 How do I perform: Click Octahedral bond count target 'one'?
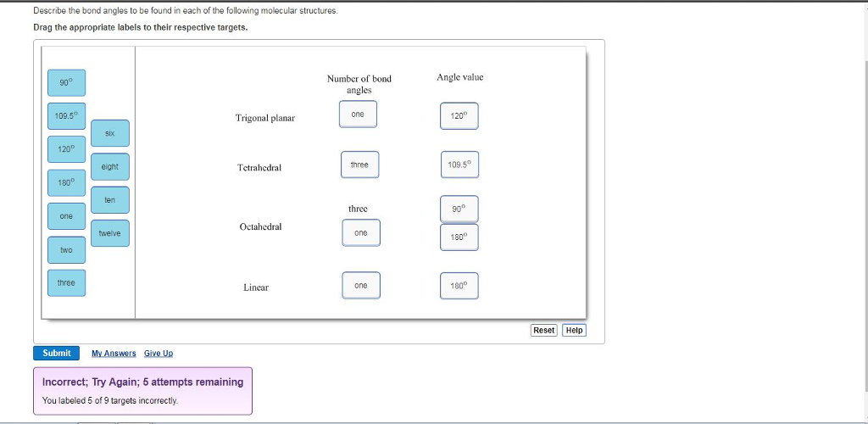[361, 233]
